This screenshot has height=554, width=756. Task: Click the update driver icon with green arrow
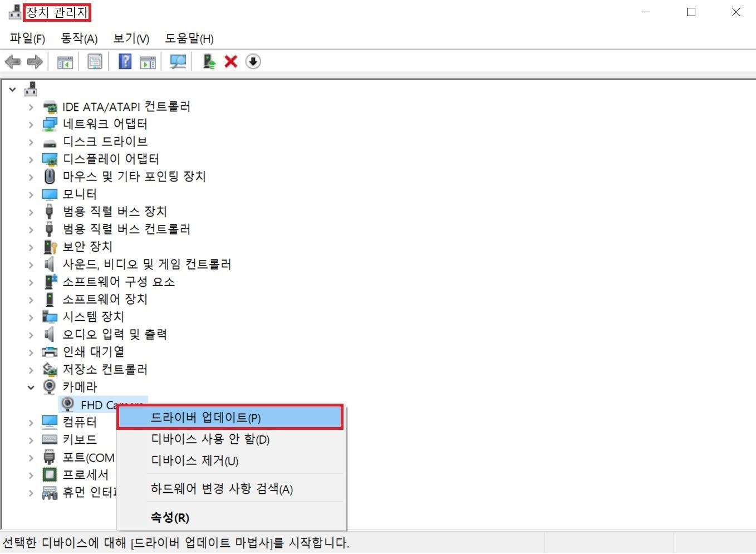pyautogui.click(x=209, y=61)
